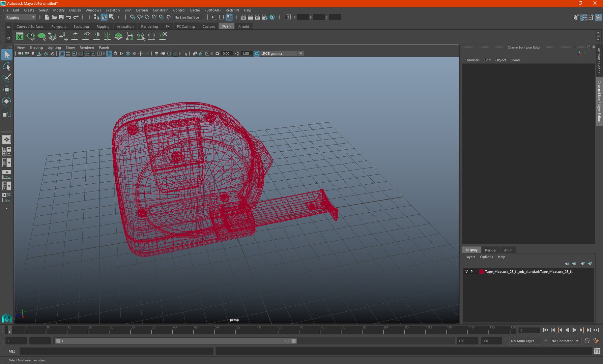The image size is (603, 364).
Task: Play the animation forwards
Action: tap(574, 330)
